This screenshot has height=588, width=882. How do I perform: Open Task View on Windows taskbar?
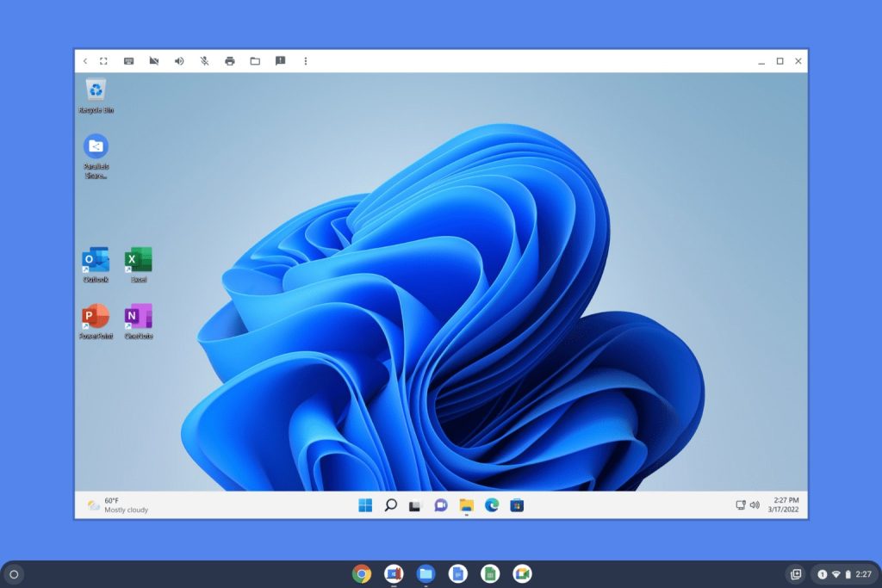[415, 506]
